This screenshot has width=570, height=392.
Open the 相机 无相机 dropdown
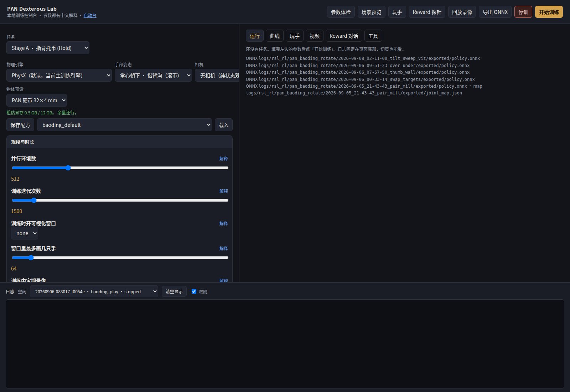(217, 75)
